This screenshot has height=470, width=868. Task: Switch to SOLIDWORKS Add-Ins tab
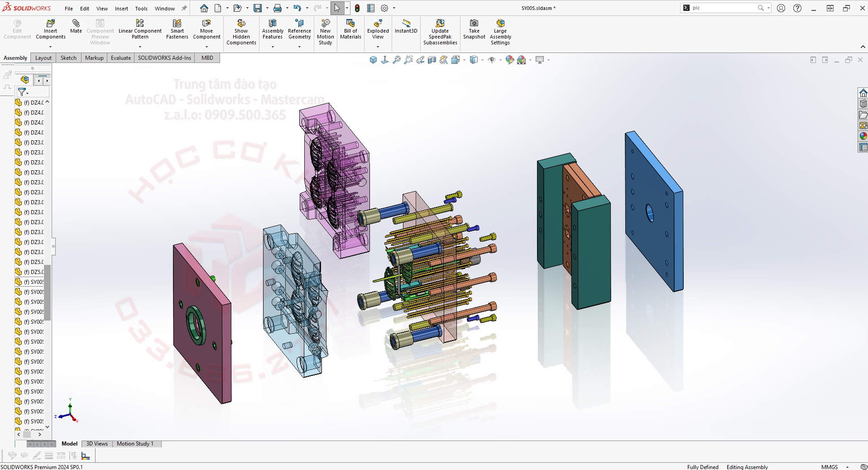[164, 58]
